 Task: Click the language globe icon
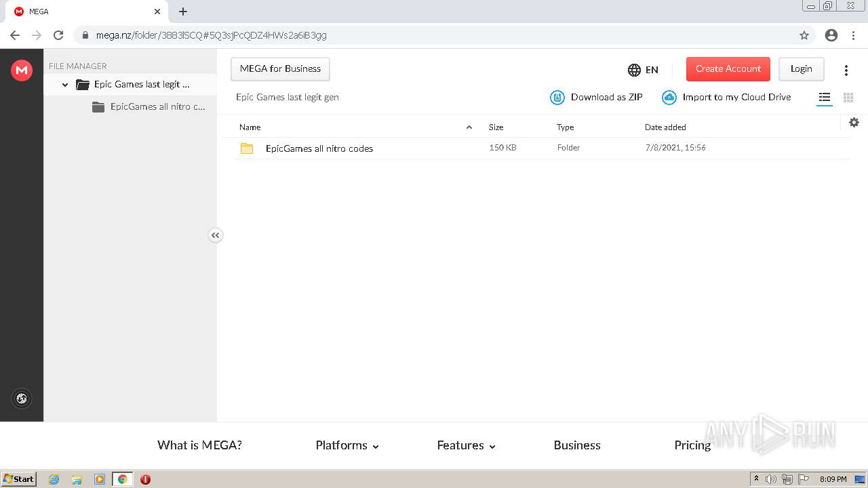634,70
